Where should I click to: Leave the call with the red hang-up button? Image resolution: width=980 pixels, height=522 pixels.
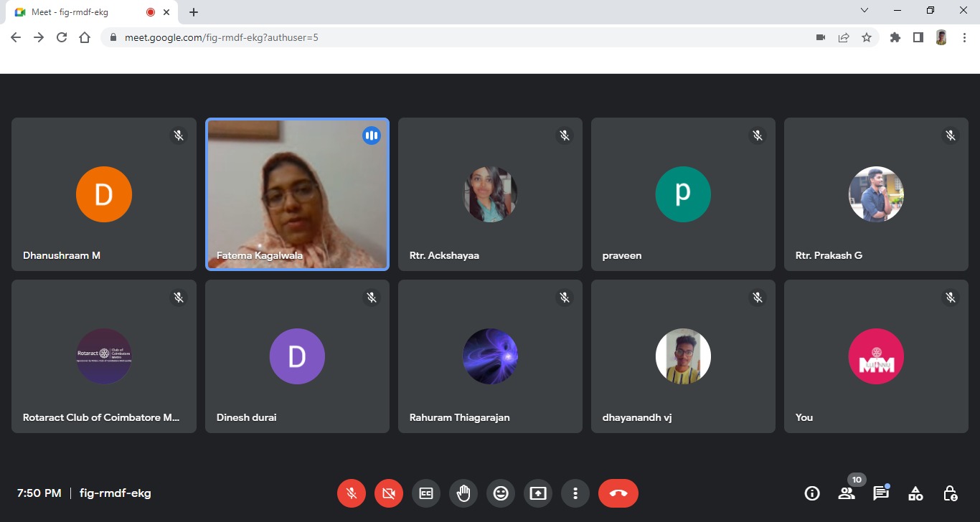618,493
